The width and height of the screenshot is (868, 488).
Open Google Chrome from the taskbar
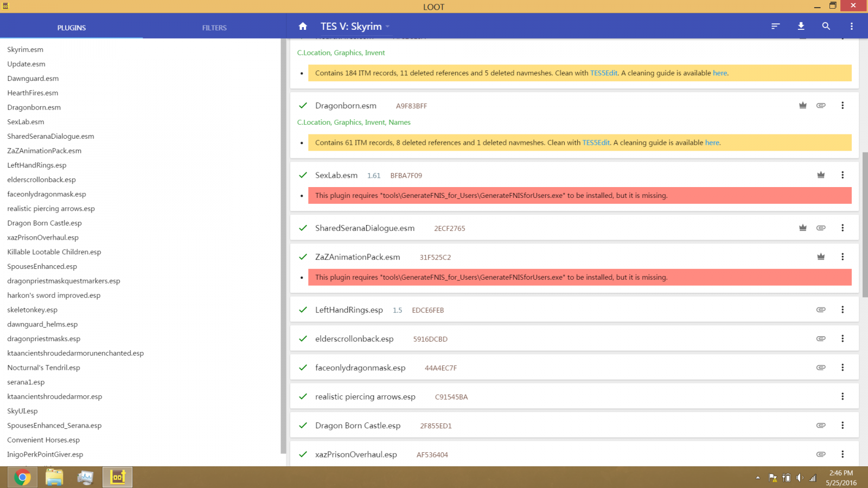[22, 477]
